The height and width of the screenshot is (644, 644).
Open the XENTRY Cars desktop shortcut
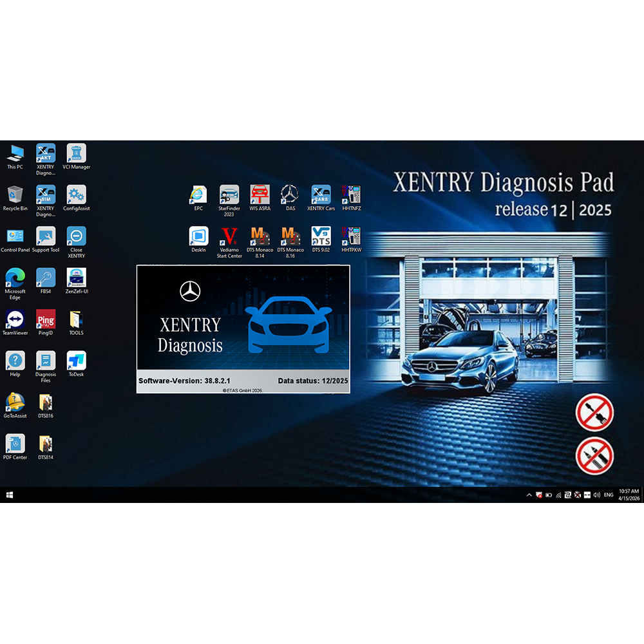321,194
